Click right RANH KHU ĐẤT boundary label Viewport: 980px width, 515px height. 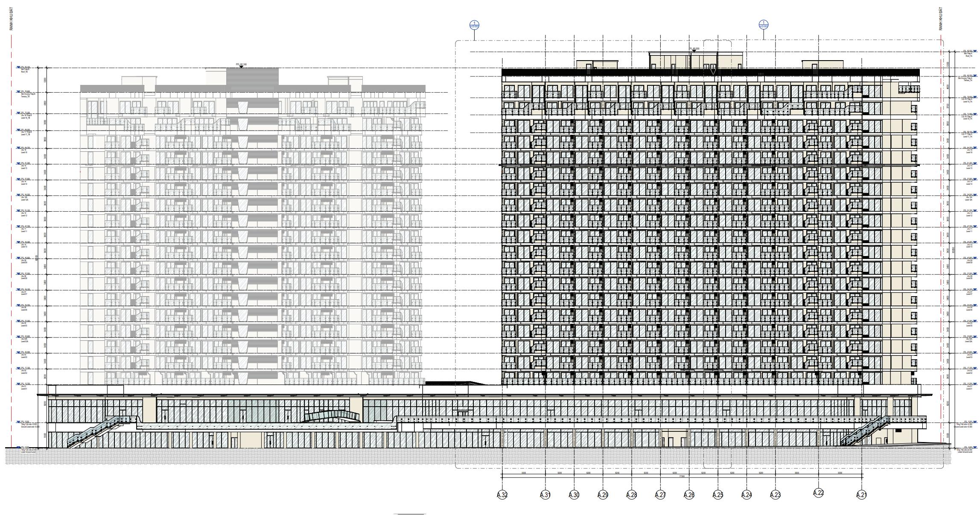point(940,19)
